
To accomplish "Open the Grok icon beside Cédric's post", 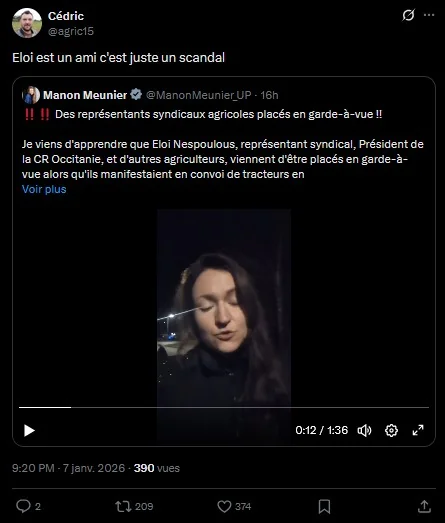I will click(x=408, y=15).
